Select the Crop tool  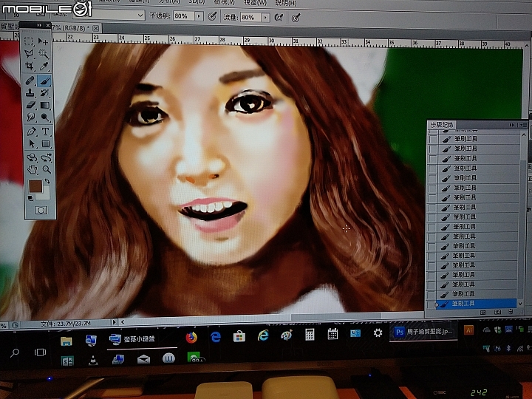coord(30,66)
